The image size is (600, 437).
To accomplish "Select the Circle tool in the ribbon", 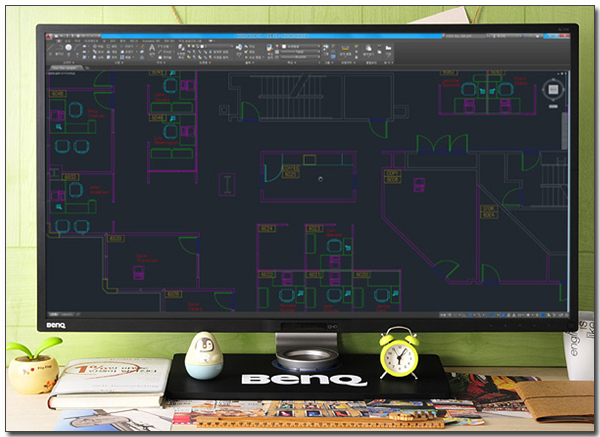I will click(x=68, y=48).
